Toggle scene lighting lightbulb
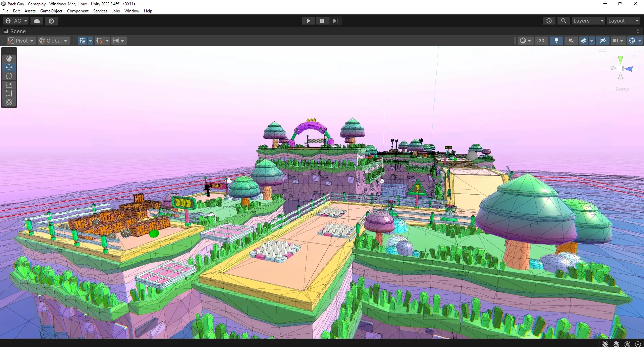This screenshot has height=347, width=644. (x=556, y=41)
